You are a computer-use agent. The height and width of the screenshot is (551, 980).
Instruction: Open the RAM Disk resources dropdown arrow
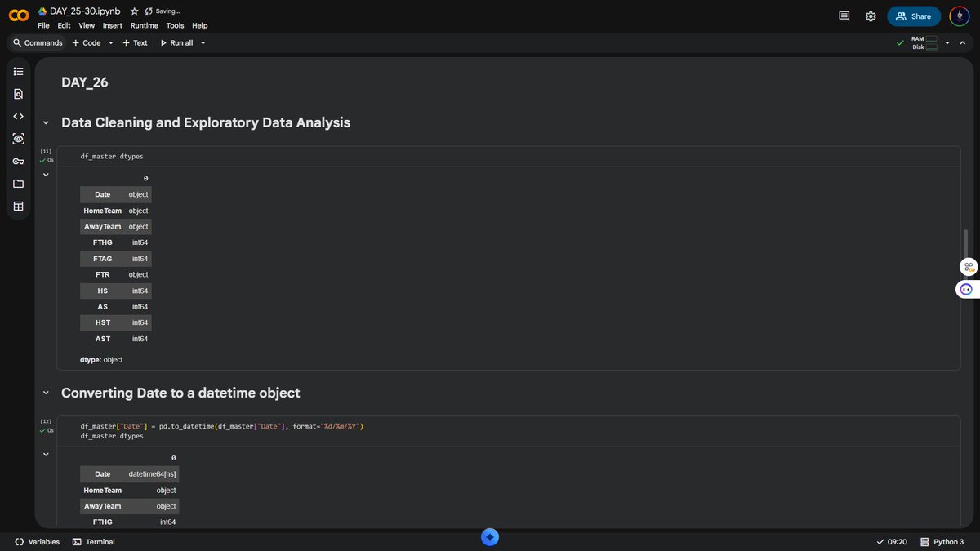point(947,42)
